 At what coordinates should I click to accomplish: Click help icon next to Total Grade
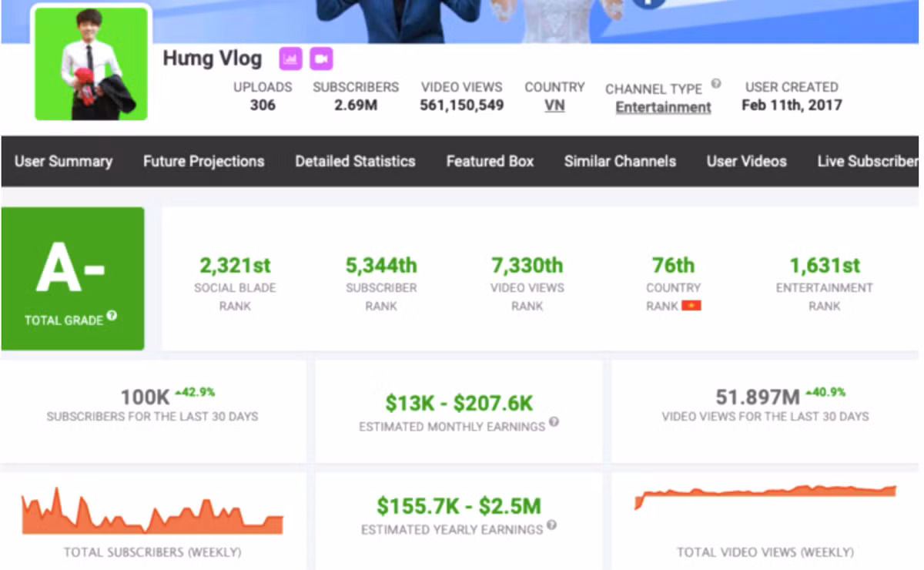tap(112, 316)
